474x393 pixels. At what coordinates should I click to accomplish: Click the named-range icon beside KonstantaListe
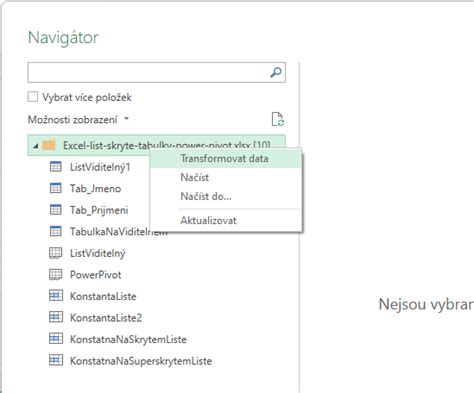[56, 296]
